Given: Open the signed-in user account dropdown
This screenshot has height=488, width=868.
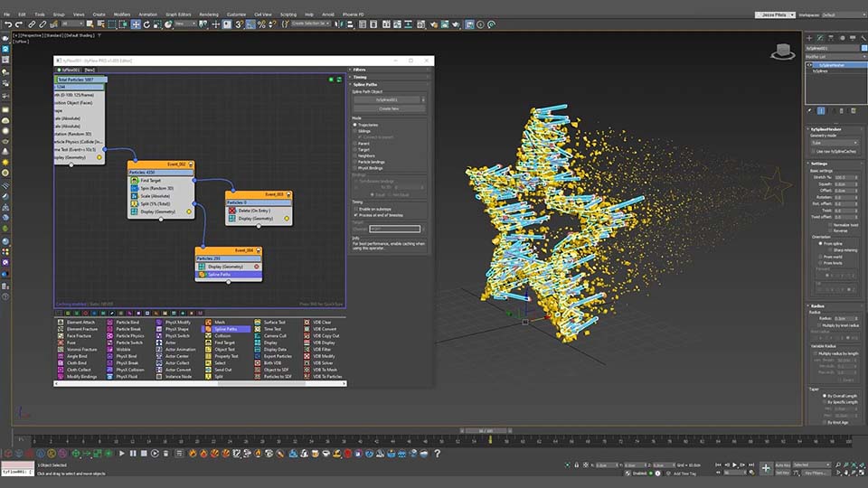Looking at the screenshot, I should 775,15.
